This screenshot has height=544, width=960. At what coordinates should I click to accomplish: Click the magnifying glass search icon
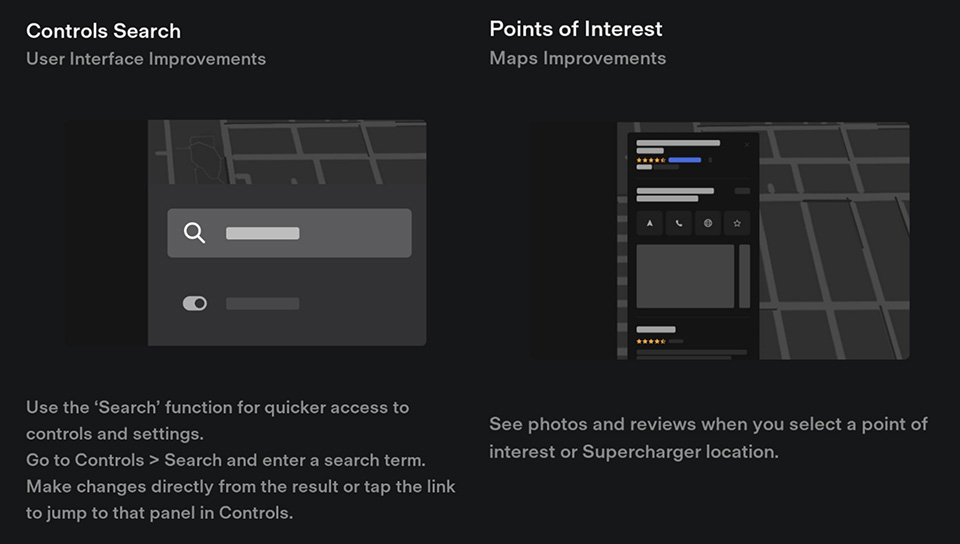(195, 233)
